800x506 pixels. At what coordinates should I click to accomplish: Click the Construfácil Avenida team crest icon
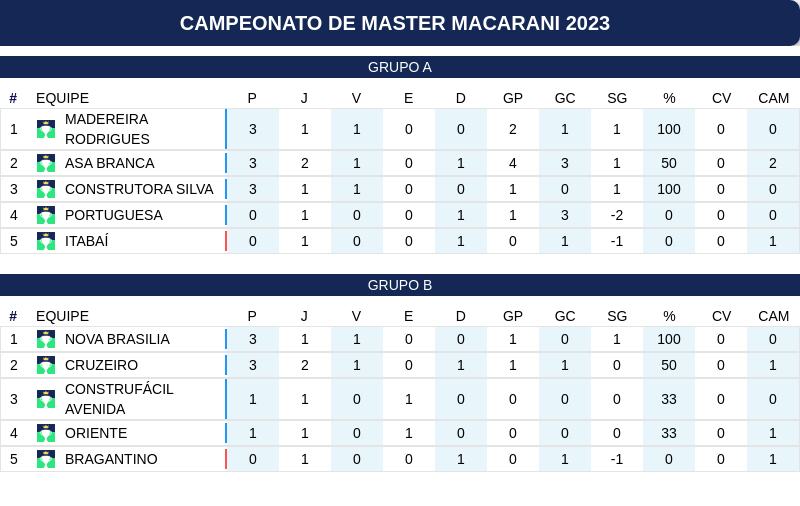(x=46, y=399)
